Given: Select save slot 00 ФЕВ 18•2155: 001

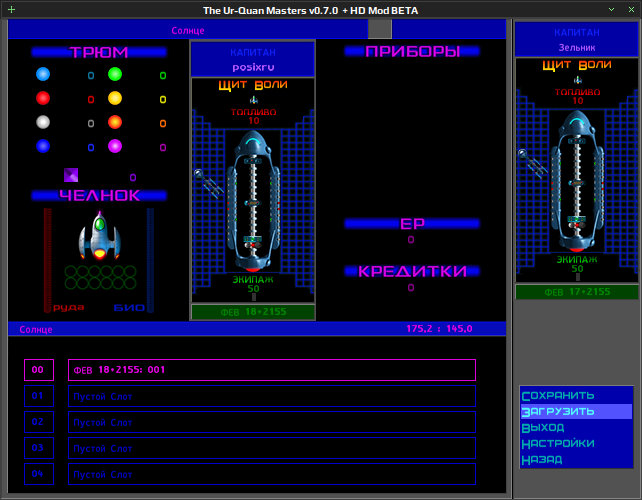Looking at the screenshot, I should pyautogui.click(x=272, y=370).
